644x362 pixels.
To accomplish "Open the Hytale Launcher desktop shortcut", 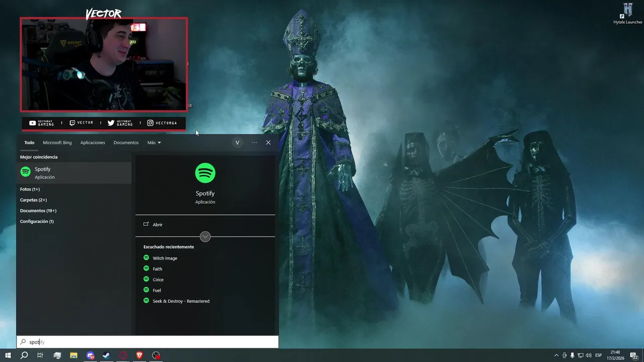I will 627,14.
